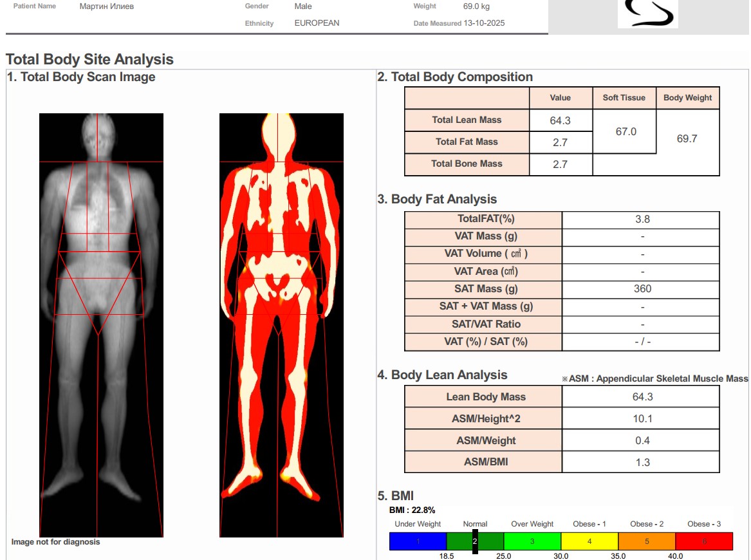This screenshot has height=560, width=751.
Task: Click the patient name Мартин Илиев
Action: click(x=107, y=6)
